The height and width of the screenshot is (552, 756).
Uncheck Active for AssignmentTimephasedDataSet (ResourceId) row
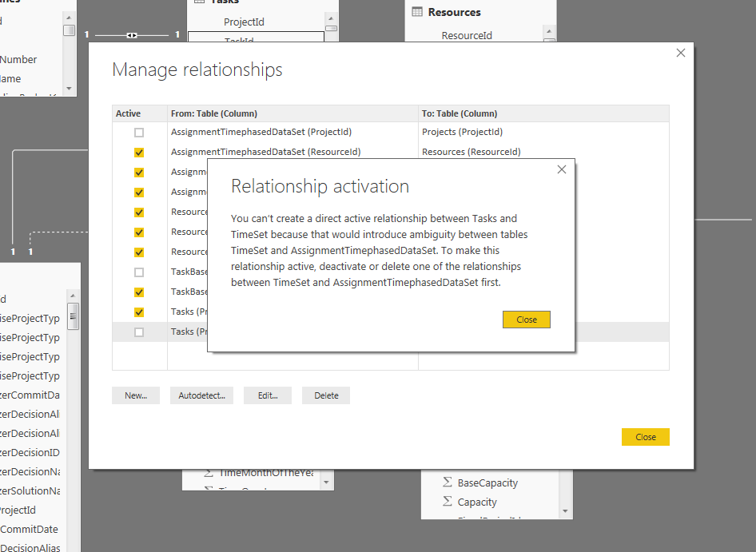pos(139,153)
